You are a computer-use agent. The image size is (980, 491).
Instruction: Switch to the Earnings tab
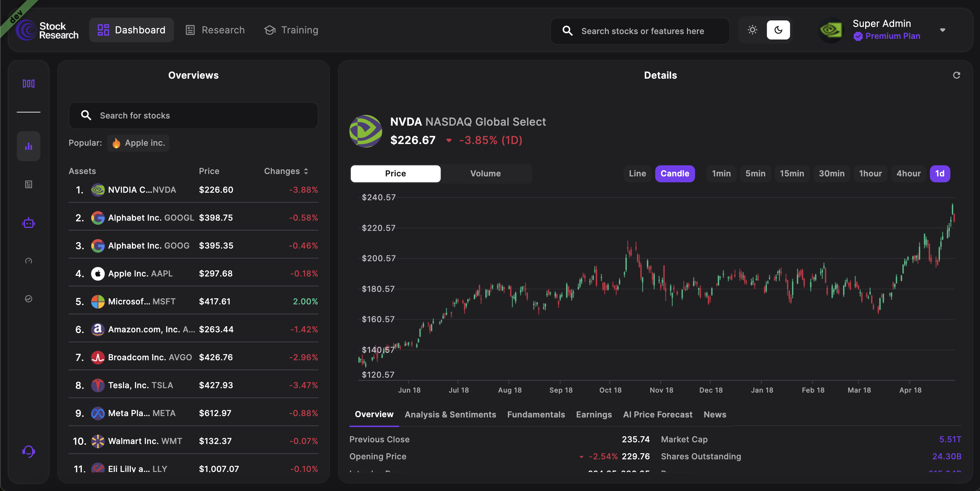pos(594,415)
